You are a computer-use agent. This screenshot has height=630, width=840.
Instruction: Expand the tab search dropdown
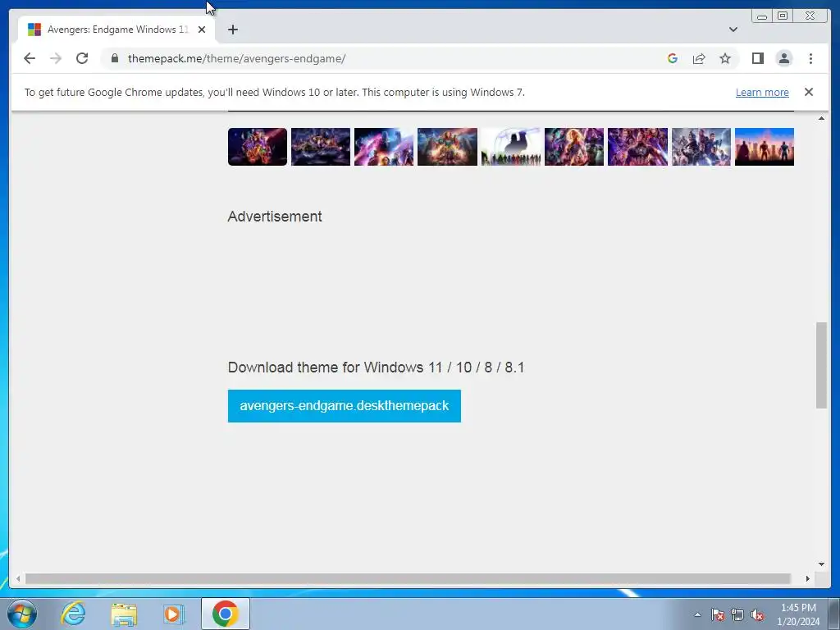pyautogui.click(x=733, y=30)
